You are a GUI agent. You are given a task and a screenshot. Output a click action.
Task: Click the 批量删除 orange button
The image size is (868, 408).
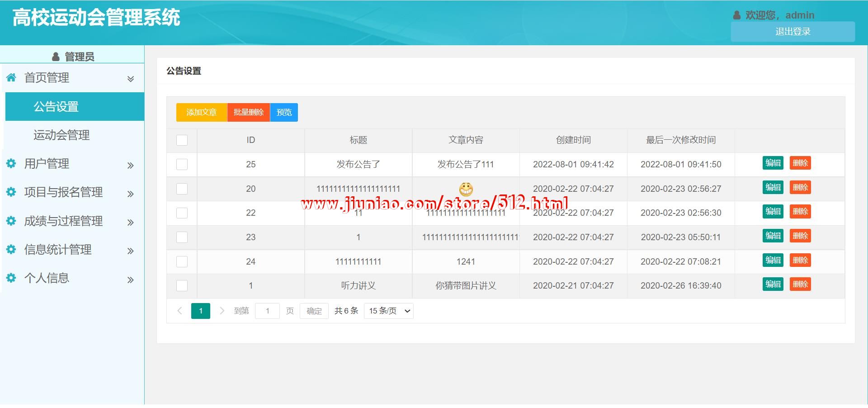[248, 112]
